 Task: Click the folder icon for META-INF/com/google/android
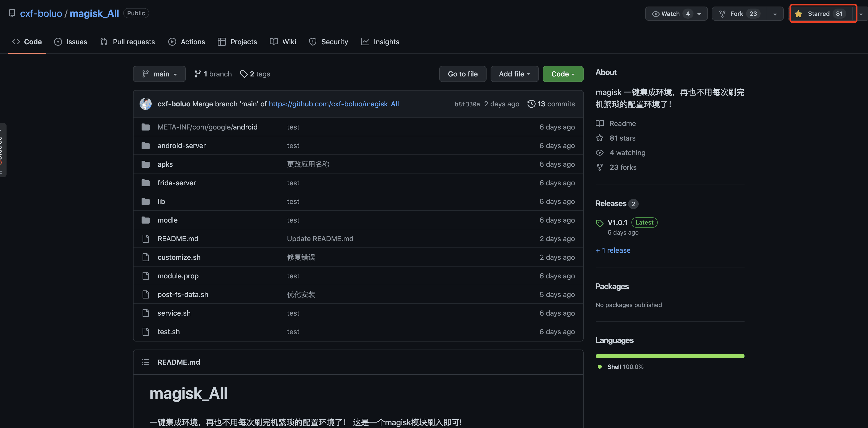click(x=146, y=127)
